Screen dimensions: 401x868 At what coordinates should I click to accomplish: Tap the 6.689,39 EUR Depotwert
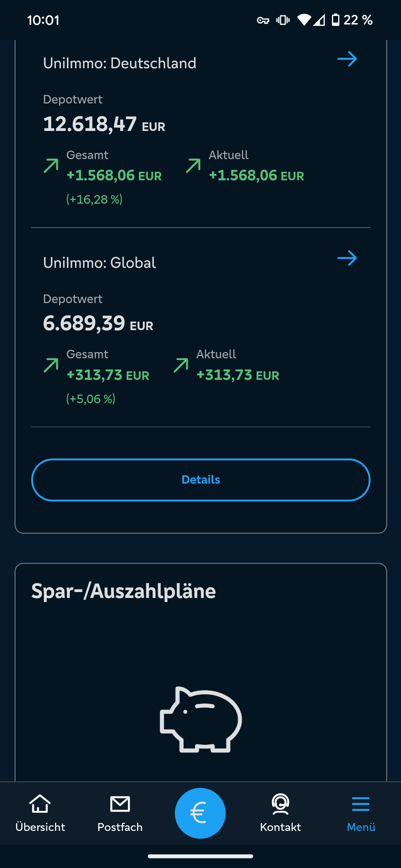[x=98, y=323]
